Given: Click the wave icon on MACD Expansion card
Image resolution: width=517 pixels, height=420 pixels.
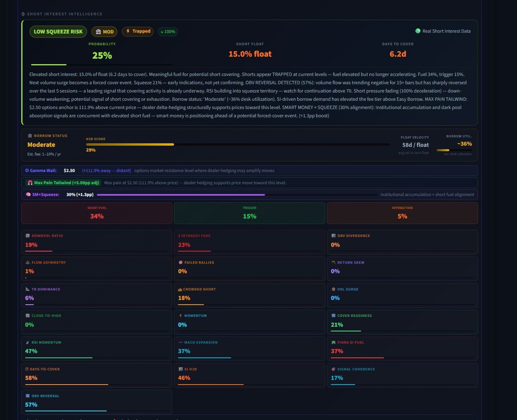Looking at the screenshot, I should tap(180, 342).
